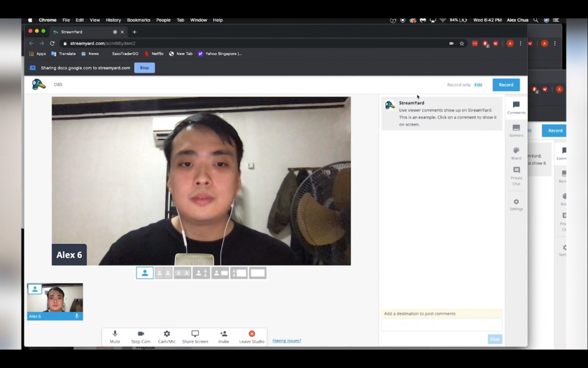Go forward in the browser
This screenshot has height=368, width=588.
coord(41,44)
